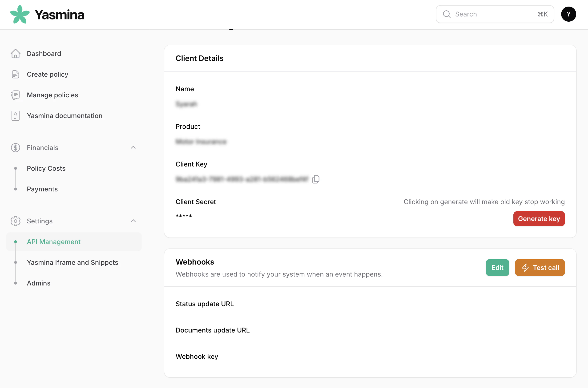Open Yasmina Iframe and Snippets
Image resolution: width=588 pixels, height=388 pixels.
[72, 262]
